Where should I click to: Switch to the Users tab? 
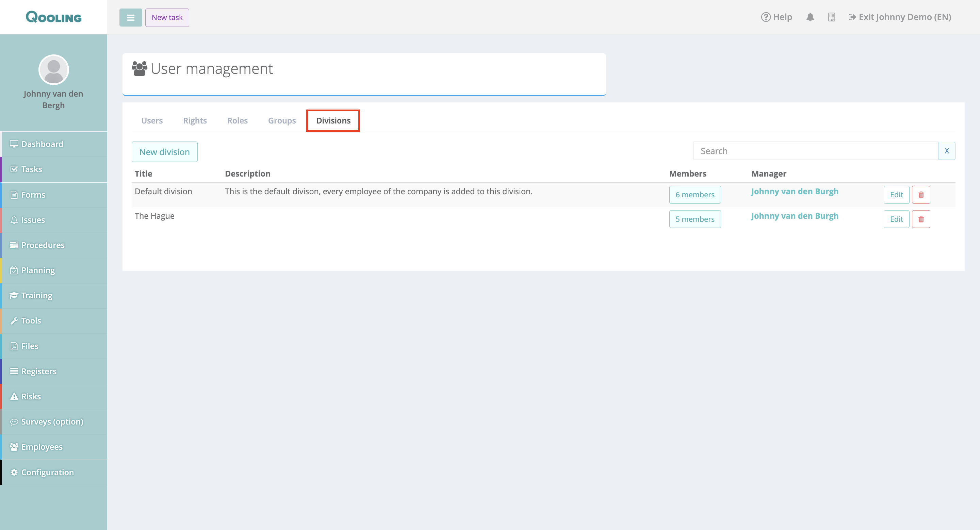[x=152, y=120]
